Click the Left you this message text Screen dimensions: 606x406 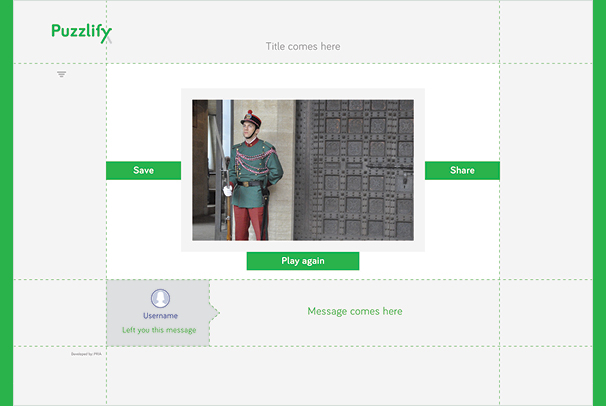click(x=159, y=330)
